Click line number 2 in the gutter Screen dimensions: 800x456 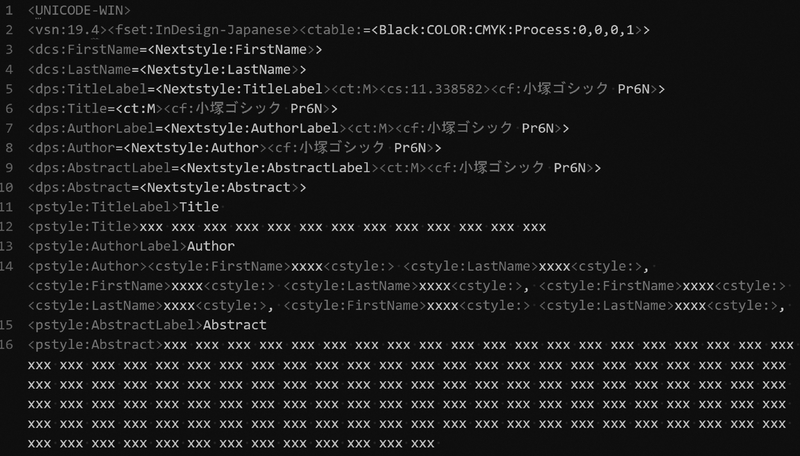click(x=9, y=30)
